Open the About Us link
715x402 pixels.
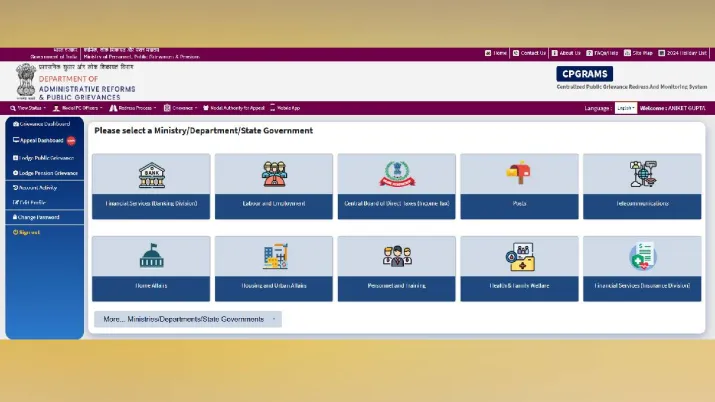[566, 53]
